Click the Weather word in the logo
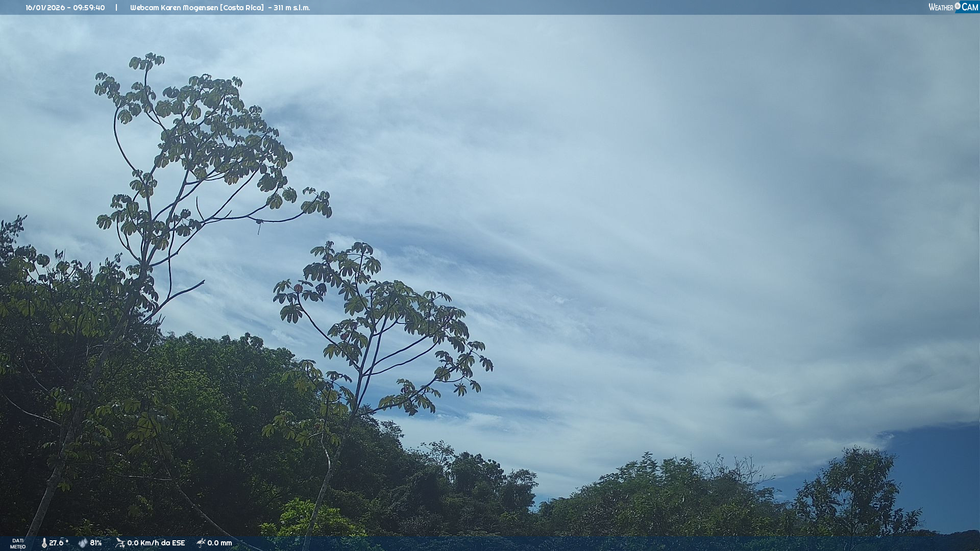Viewport: 980px width, 551px height. tap(941, 7)
